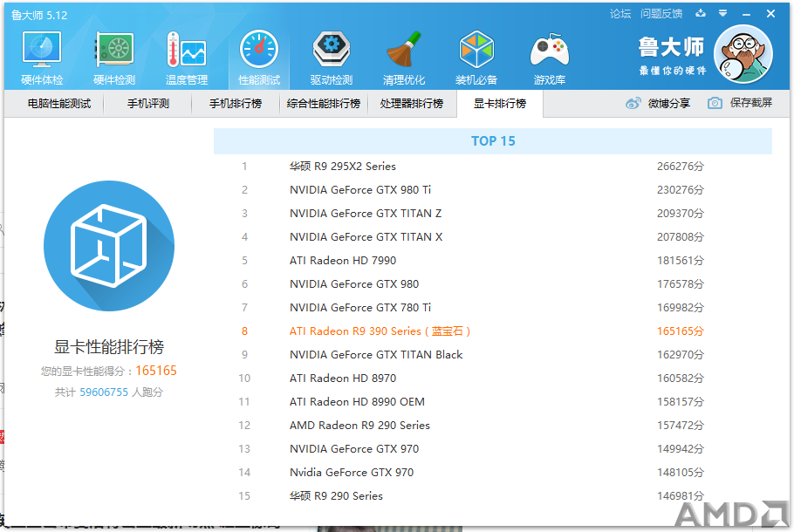Open the 问题反馈 feedback link
Image resolution: width=794 pixels, height=532 pixels.
pos(661,14)
